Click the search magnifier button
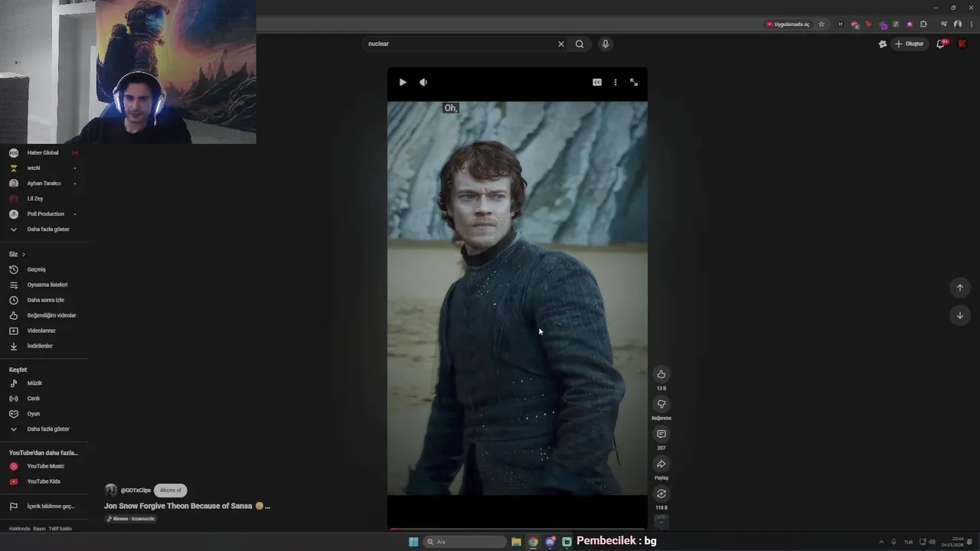The width and height of the screenshot is (980, 551). (x=580, y=44)
